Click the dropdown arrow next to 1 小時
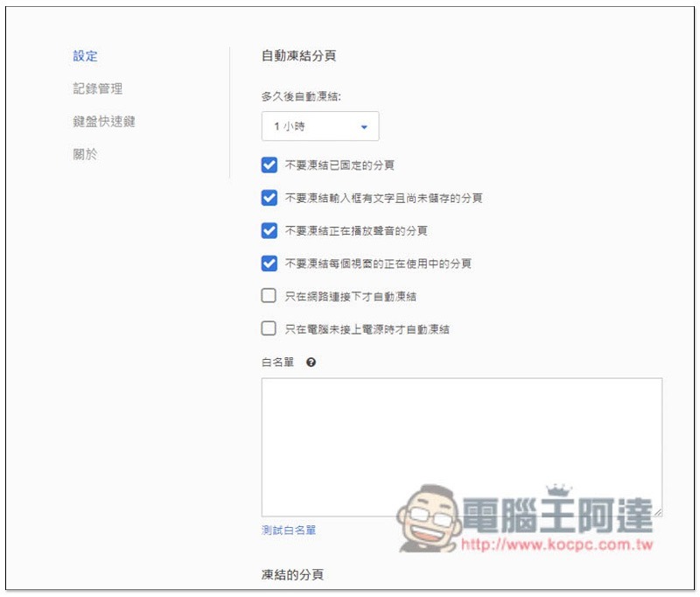This screenshot has height=597, width=700. pos(364,127)
